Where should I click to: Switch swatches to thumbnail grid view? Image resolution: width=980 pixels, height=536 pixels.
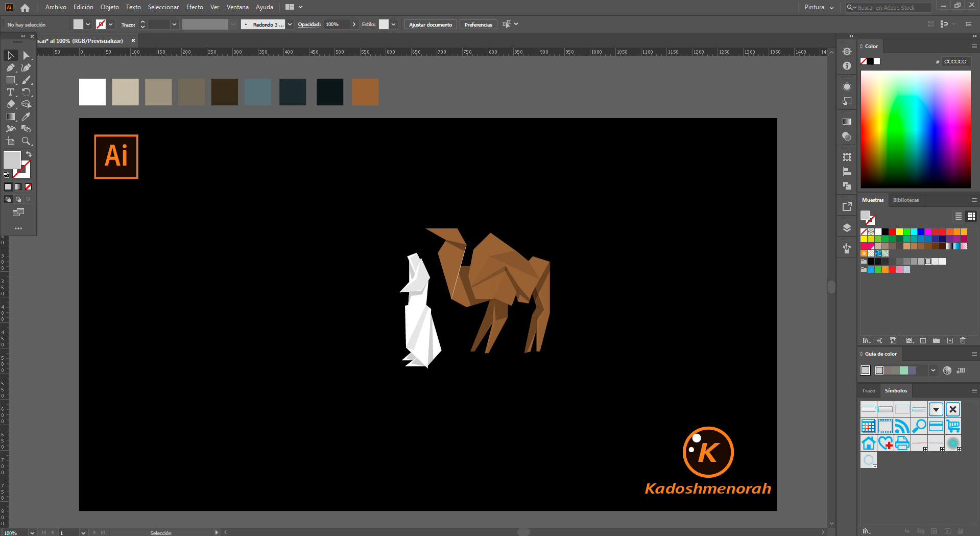click(971, 216)
